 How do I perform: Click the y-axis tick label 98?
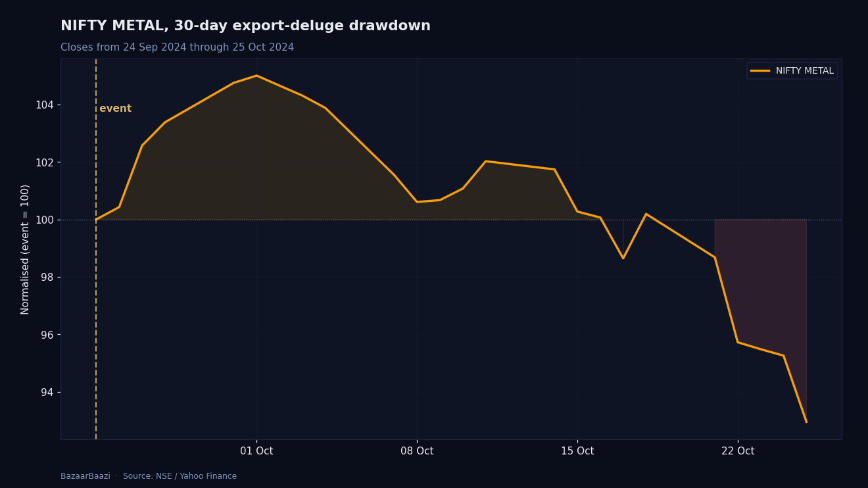tap(48, 278)
